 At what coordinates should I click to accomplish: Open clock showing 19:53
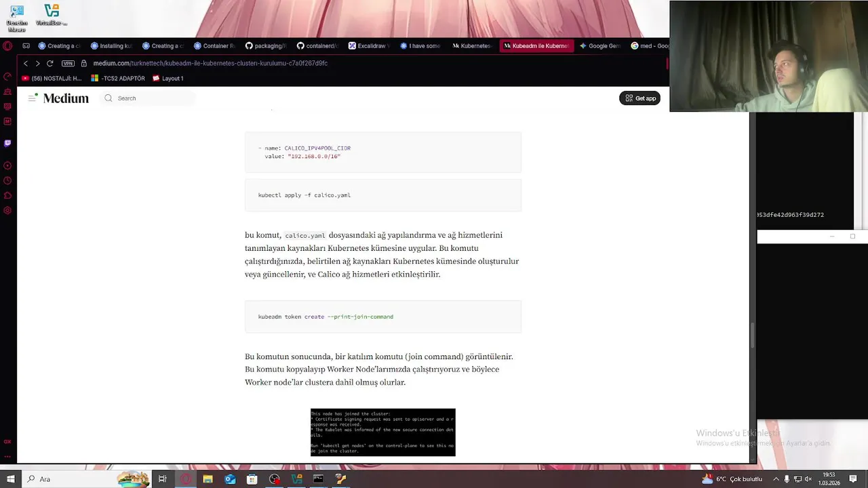click(829, 479)
